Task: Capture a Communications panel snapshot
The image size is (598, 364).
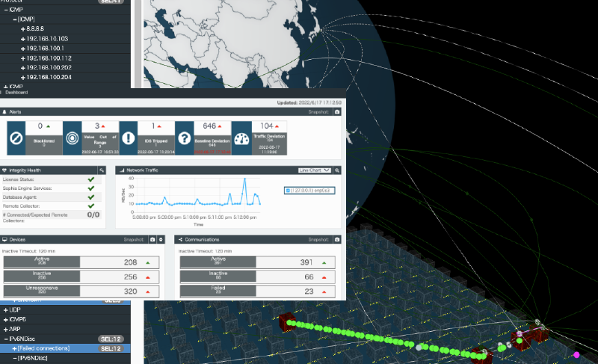Action: [x=337, y=240]
